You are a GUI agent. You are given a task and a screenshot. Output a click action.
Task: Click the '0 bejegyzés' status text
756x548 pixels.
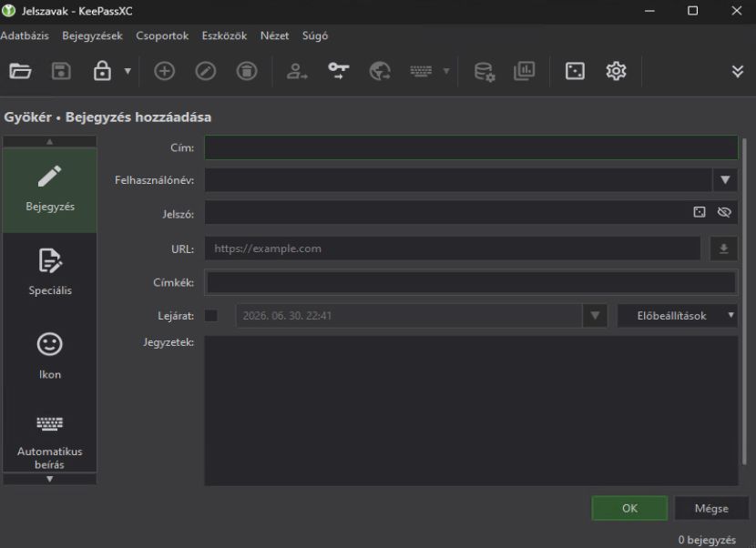[x=707, y=540]
